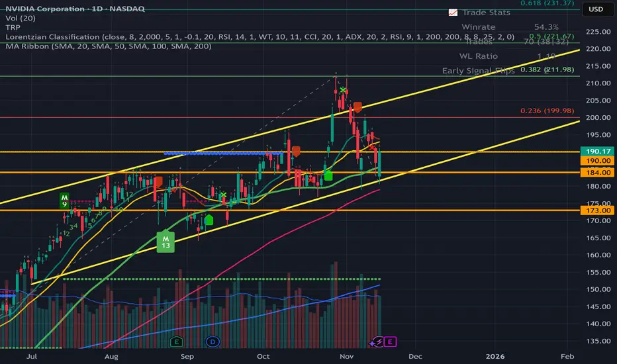Select the 190.00 orange price line label

(598, 161)
